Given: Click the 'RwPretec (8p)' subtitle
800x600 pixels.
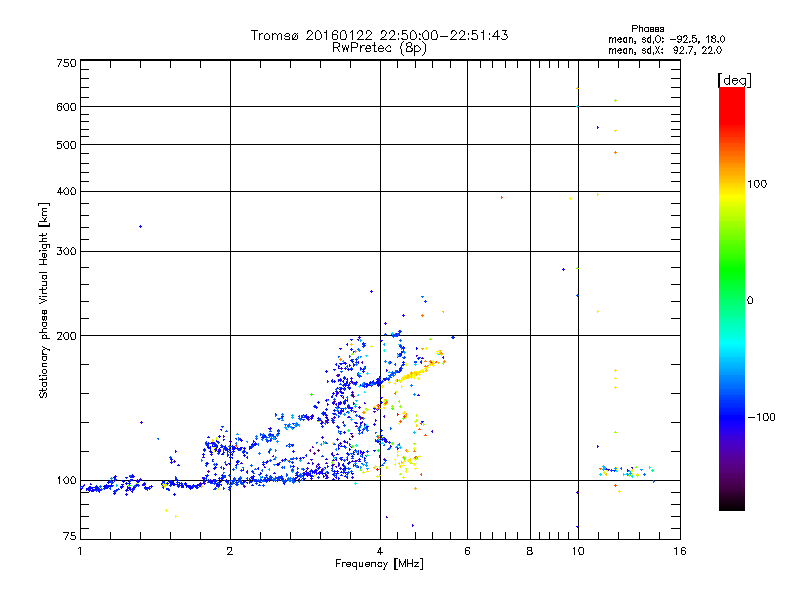Looking at the screenshot, I should (379, 48).
